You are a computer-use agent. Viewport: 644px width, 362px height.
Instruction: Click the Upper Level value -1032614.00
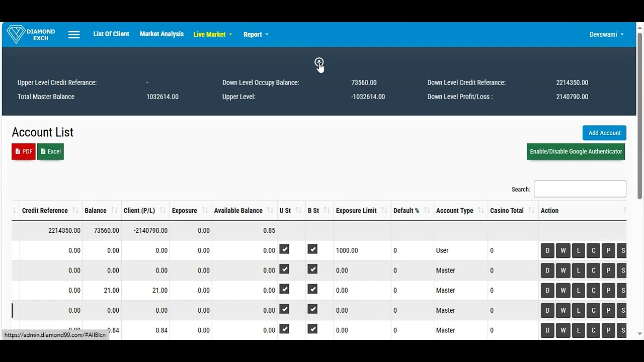[x=368, y=97]
